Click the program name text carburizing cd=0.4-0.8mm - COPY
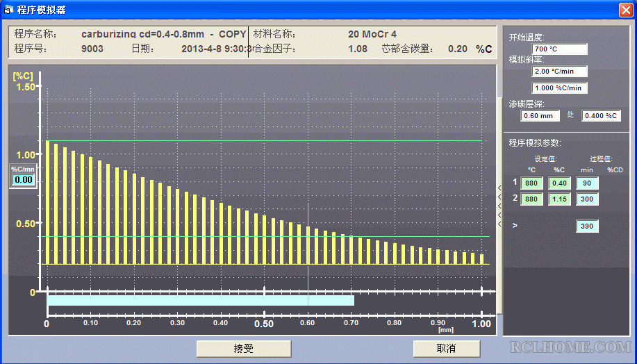637x364 pixels. 164,34
